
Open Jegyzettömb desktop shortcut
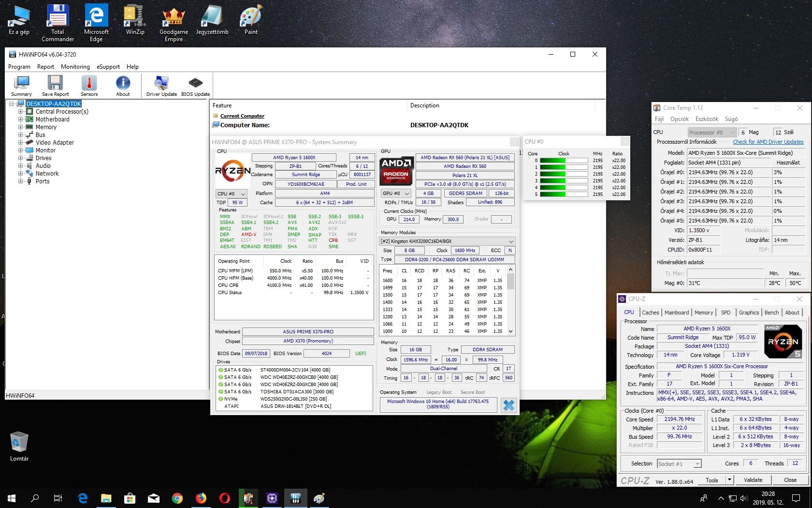pos(212,20)
